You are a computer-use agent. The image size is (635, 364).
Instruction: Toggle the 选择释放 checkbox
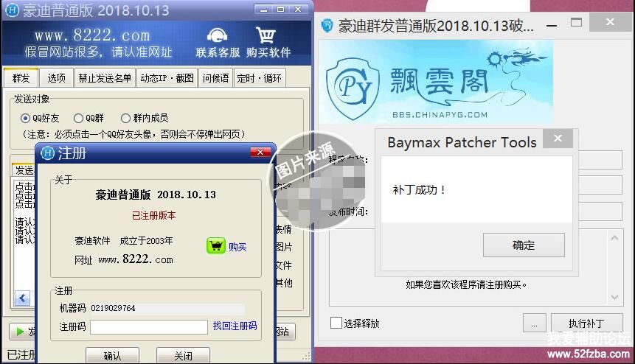[336, 323]
